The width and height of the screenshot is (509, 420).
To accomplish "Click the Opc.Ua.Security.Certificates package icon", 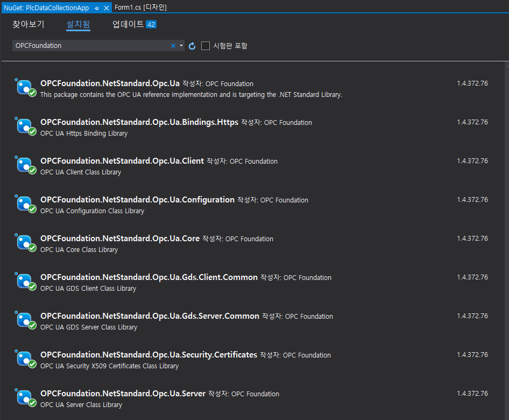I will [26, 359].
